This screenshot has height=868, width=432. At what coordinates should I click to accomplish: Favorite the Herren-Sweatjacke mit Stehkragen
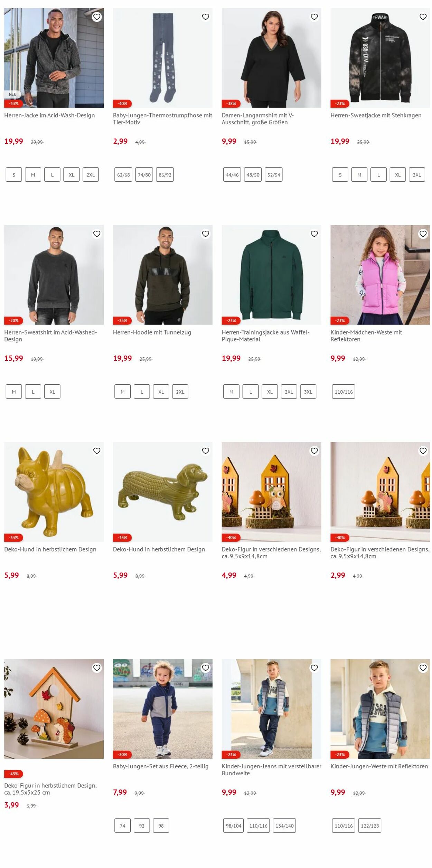pos(423,17)
